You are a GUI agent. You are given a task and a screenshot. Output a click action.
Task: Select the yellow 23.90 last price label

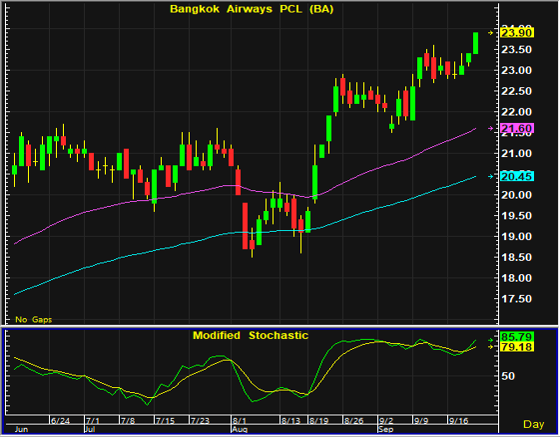(517, 33)
